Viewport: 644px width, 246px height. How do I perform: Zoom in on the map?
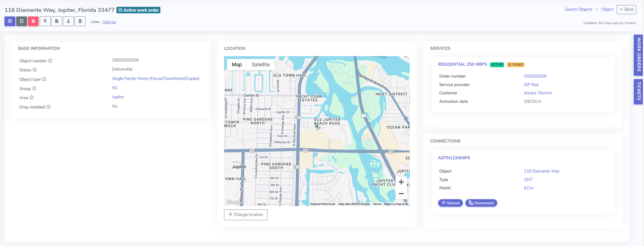point(401,182)
